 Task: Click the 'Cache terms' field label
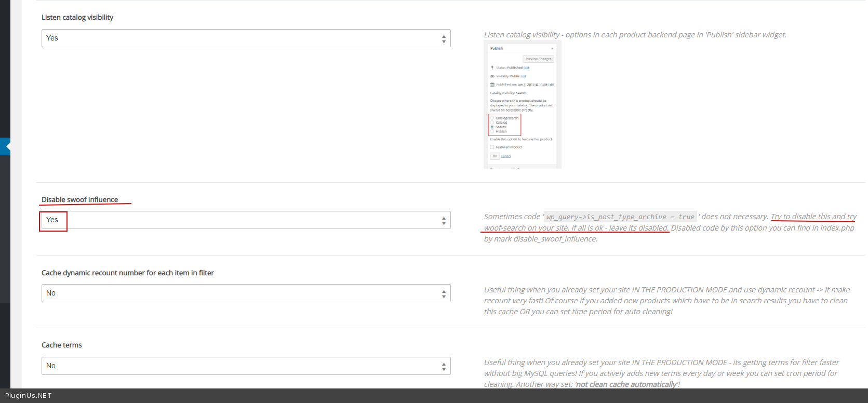pos(62,345)
